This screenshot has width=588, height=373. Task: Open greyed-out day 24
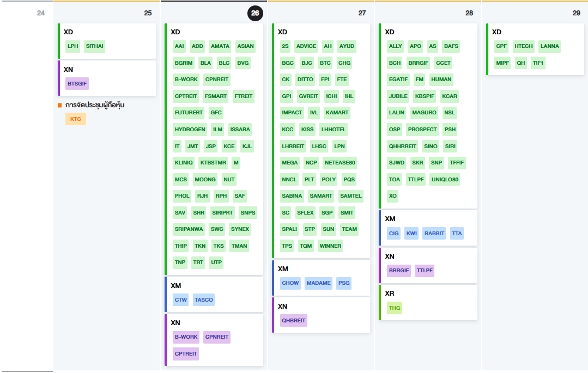[40, 13]
